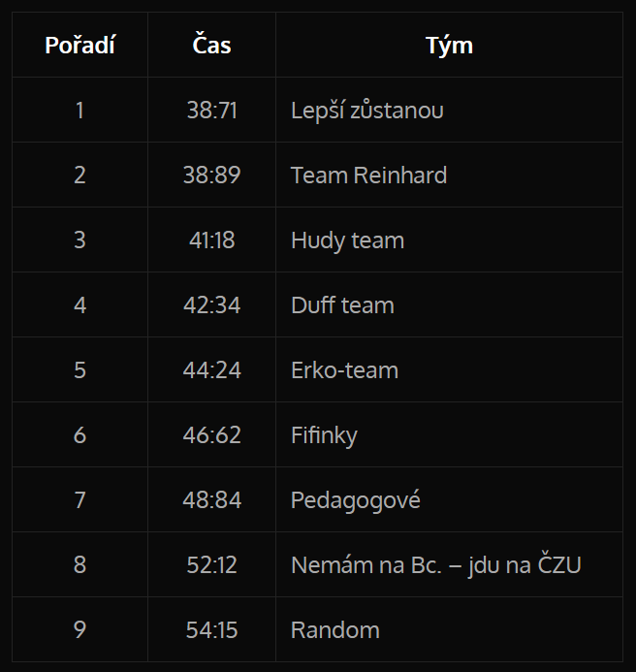Click the Čas column header
This screenshot has height=672, width=636.
211,45
